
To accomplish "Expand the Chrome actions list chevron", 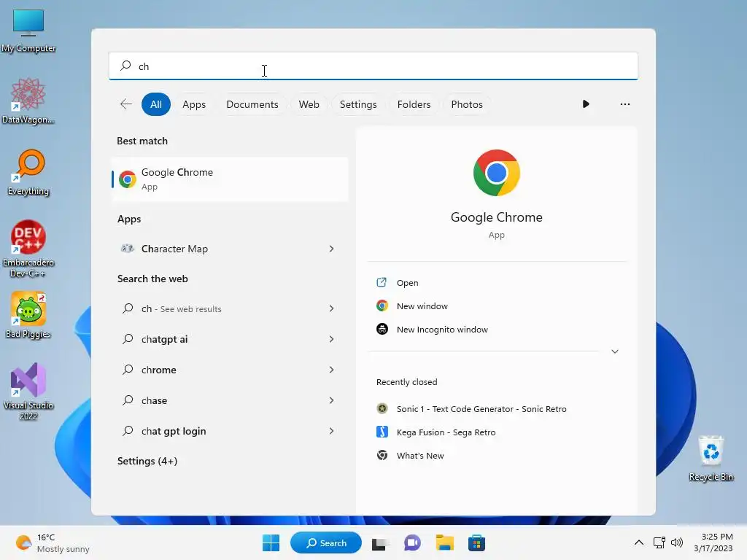I will point(614,351).
